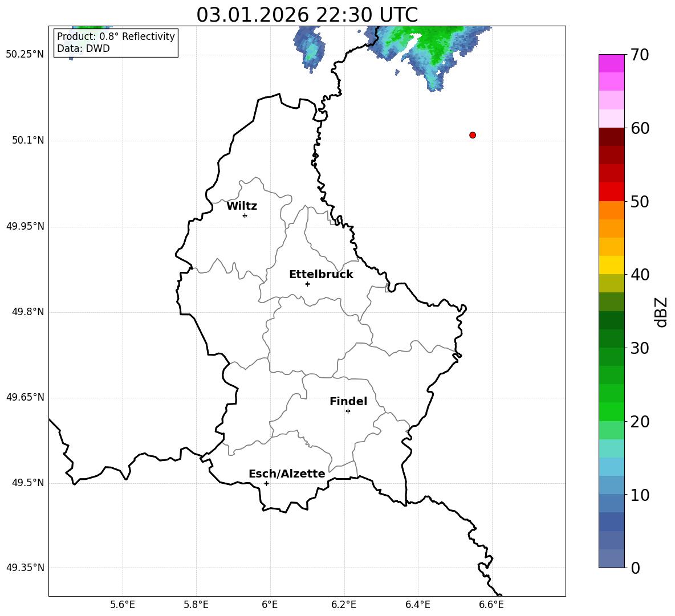The image size is (675, 616).
Task: Click the dBZ colorbar label
Action: point(661,312)
